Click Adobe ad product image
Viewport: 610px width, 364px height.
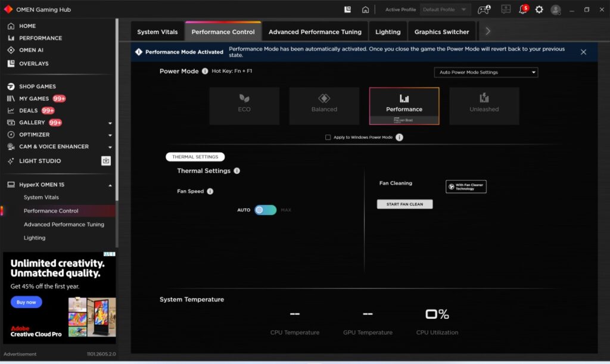click(92, 317)
